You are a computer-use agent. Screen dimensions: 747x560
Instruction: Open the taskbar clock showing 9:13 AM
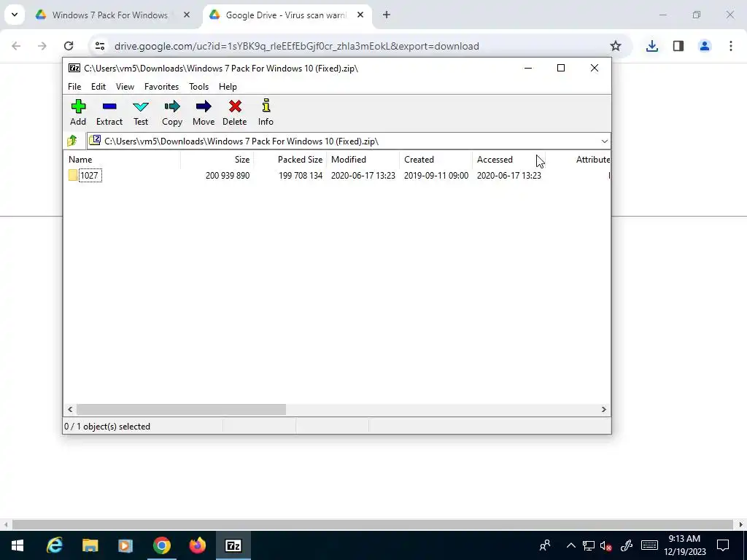coord(684,545)
